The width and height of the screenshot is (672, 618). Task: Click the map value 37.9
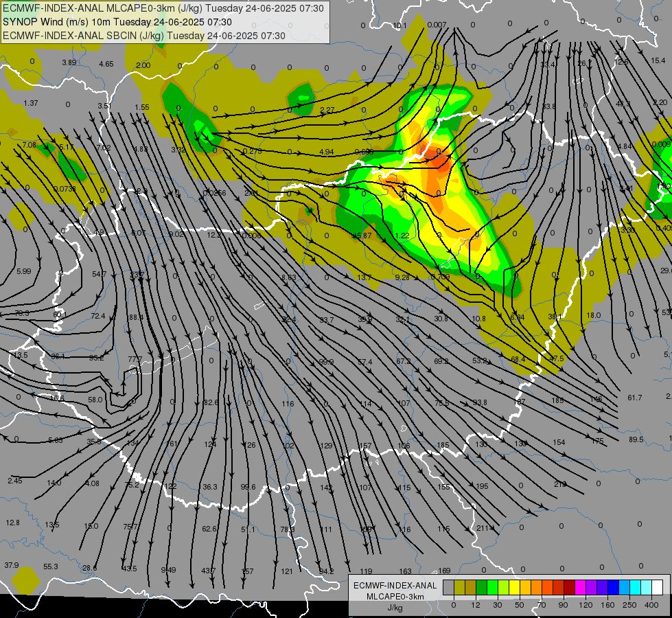[x=12, y=565]
